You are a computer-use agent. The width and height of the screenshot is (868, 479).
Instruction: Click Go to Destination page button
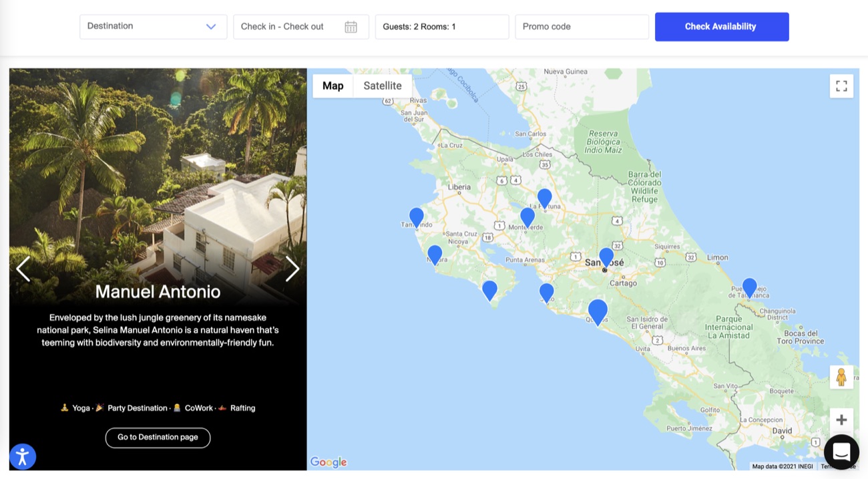158,438
